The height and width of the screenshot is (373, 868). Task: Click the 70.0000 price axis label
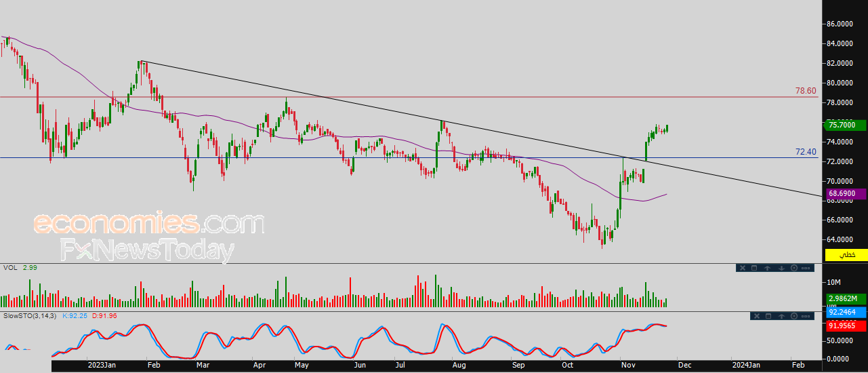click(x=840, y=181)
